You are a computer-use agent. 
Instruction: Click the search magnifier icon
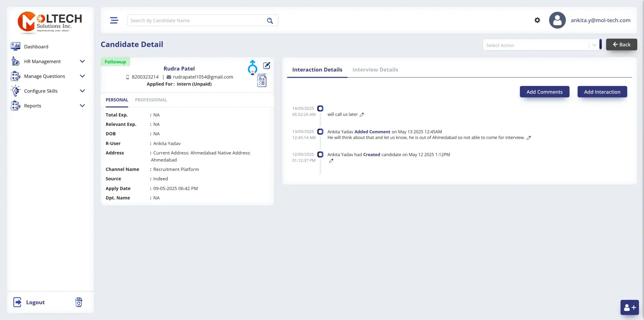click(270, 20)
